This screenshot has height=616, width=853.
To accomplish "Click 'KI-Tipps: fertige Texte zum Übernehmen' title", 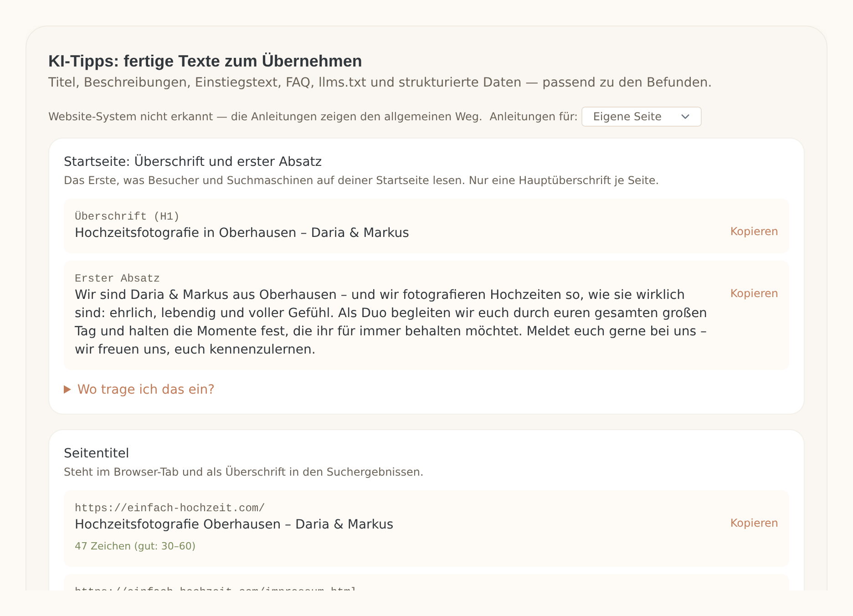I will coord(205,61).
